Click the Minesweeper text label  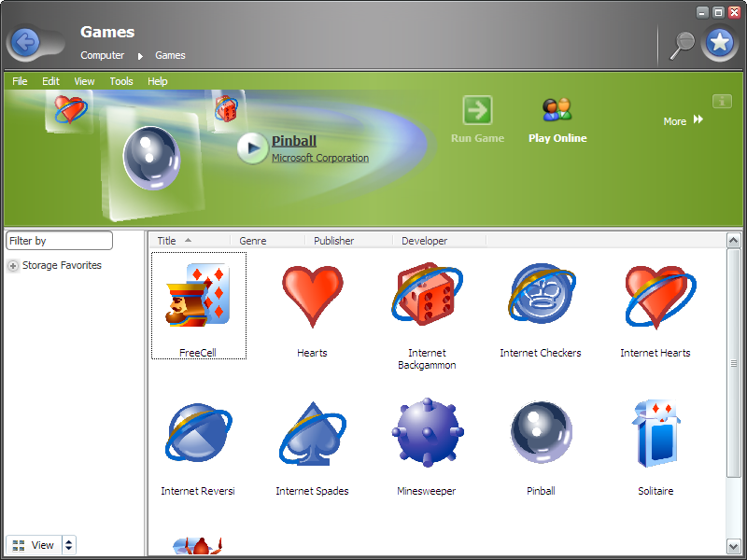(x=427, y=491)
